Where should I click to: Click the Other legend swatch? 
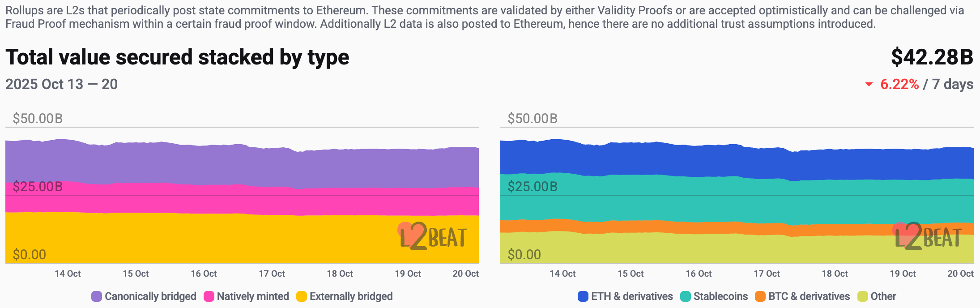click(x=863, y=296)
